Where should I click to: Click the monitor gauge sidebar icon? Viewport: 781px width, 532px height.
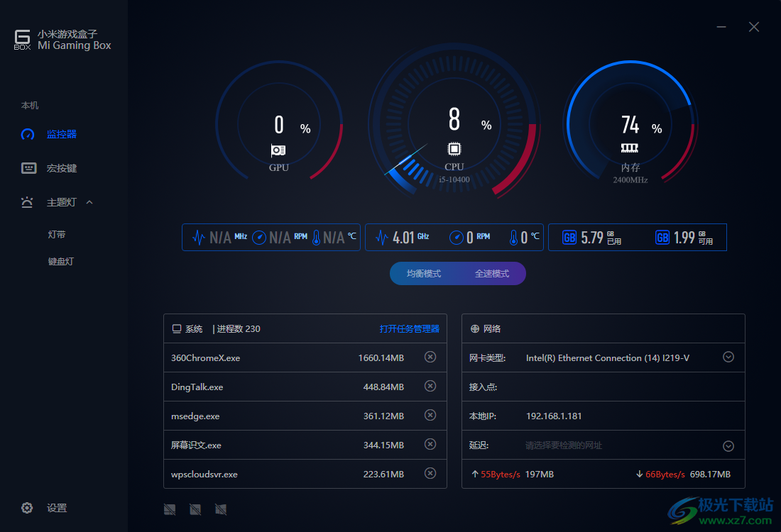(x=28, y=134)
